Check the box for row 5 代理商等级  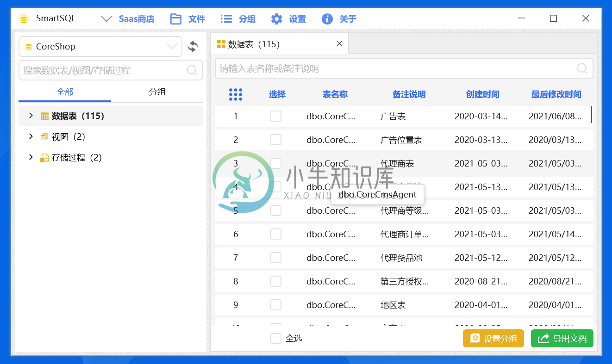click(276, 210)
